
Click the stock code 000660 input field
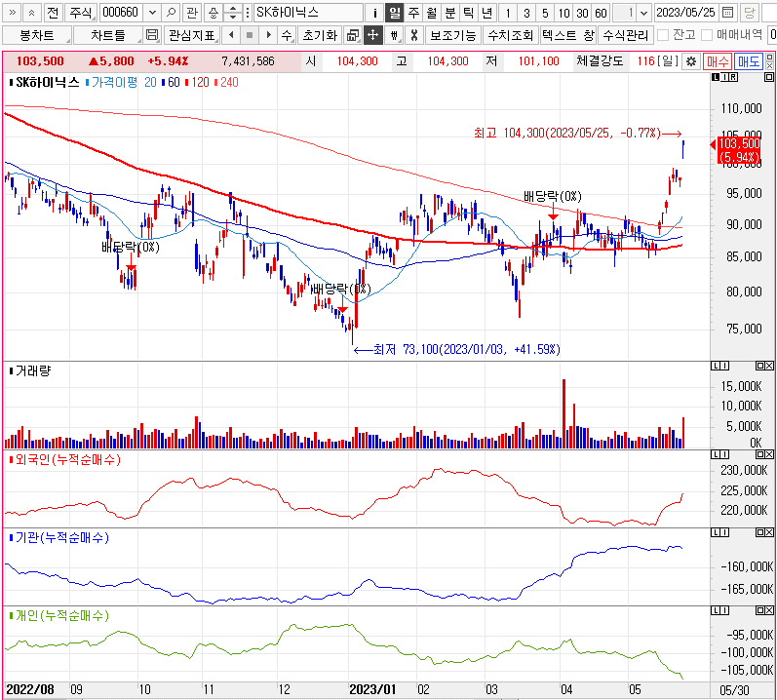(123, 13)
